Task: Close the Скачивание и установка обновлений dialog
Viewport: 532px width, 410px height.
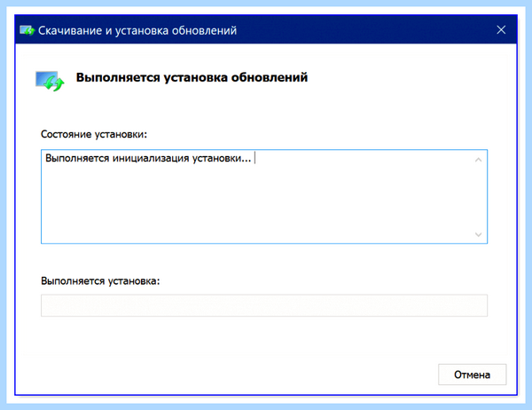Action: coord(501,30)
